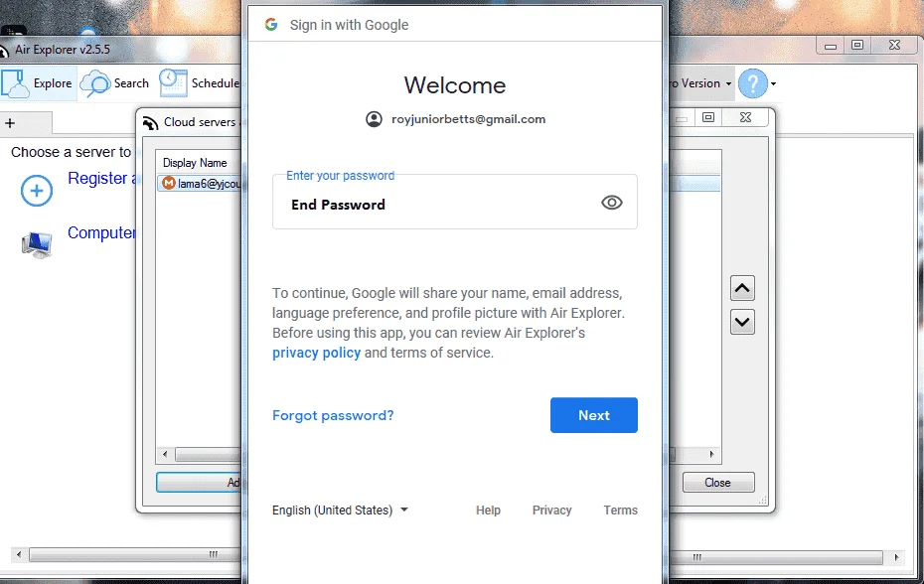Open the Schedule tool in Air Explorer
Image resolution: width=924 pixels, height=584 pixels.
point(199,83)
